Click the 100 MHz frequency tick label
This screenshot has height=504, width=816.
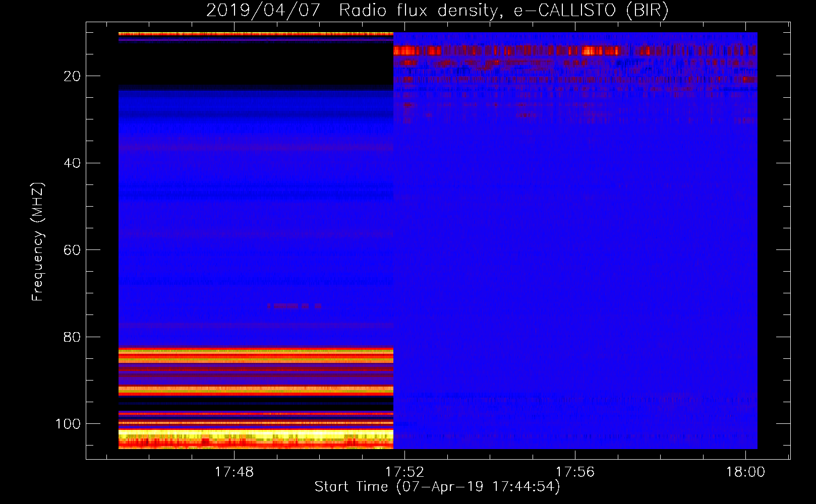(x=68, y=424)
